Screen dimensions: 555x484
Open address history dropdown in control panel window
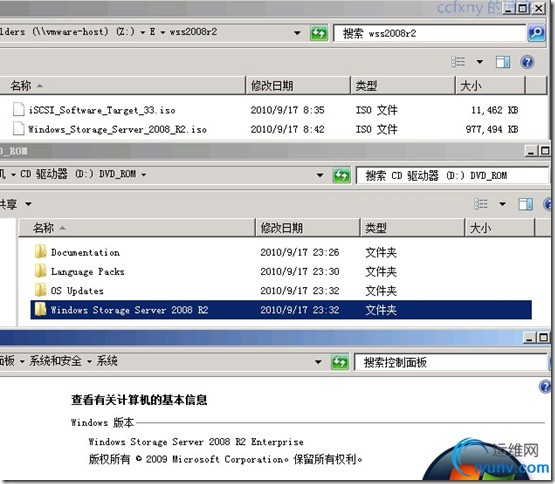point(318,362)
